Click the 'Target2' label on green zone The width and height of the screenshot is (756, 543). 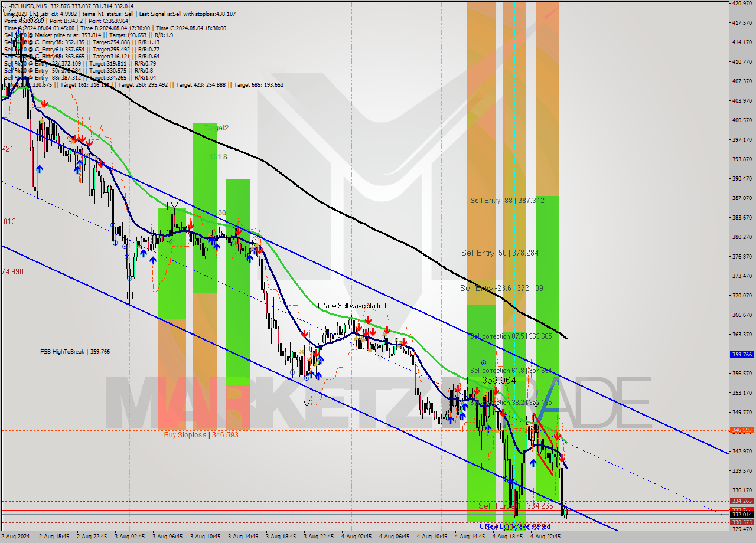click(216, 128)
